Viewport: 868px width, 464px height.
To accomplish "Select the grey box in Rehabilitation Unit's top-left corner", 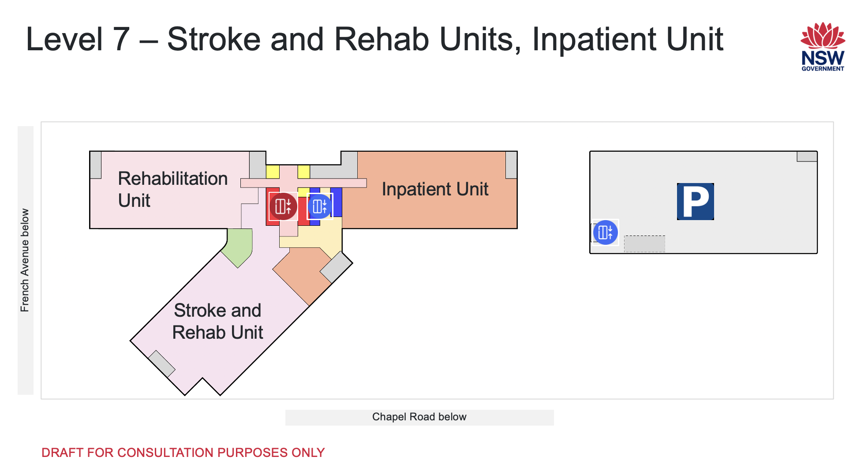I will tap(96, 165).
